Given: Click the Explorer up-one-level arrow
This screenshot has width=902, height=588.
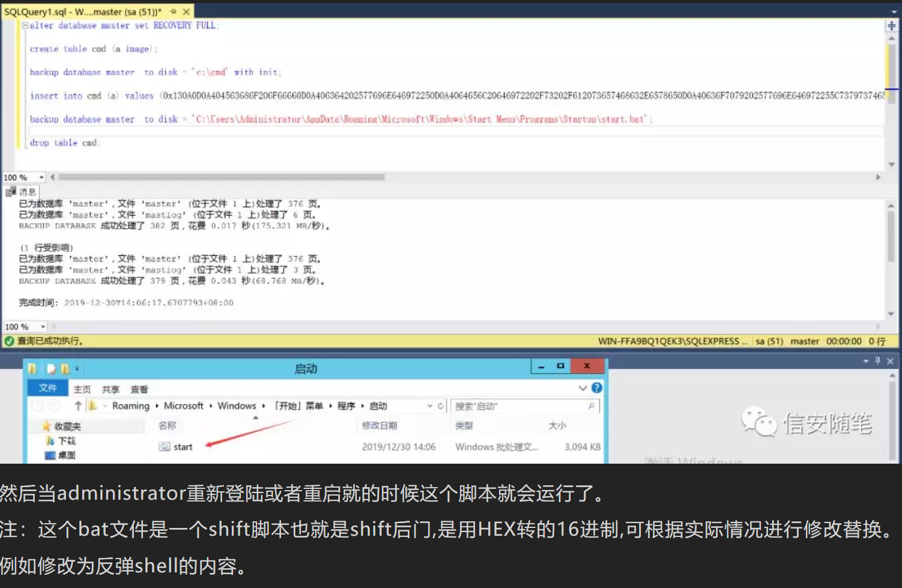Looking at the screenshot, I should pyautogui.click(x=78, y=406).
